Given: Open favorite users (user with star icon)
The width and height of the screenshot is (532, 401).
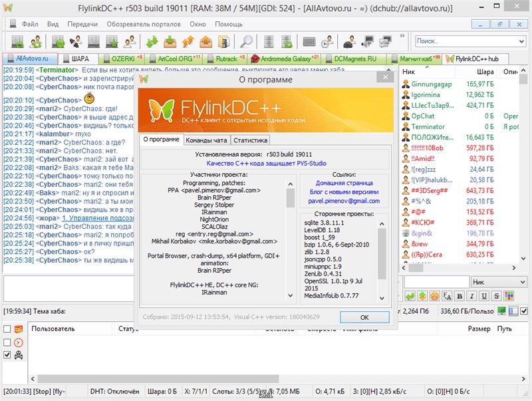Looking at the screenshot, I should 130,42.
